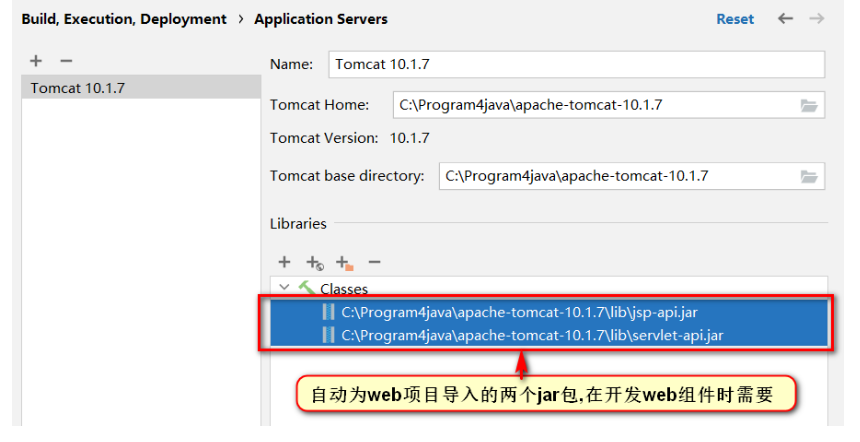Click the Tomcat Version value 10.1.7
Viewport: 860px width, 442px height.
tap(410, 138)
